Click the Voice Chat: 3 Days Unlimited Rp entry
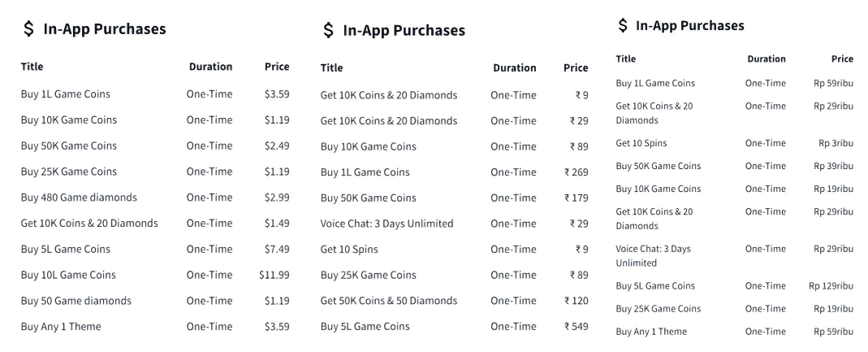The width and height of the screenshot is (868, 352). (653, 255)
